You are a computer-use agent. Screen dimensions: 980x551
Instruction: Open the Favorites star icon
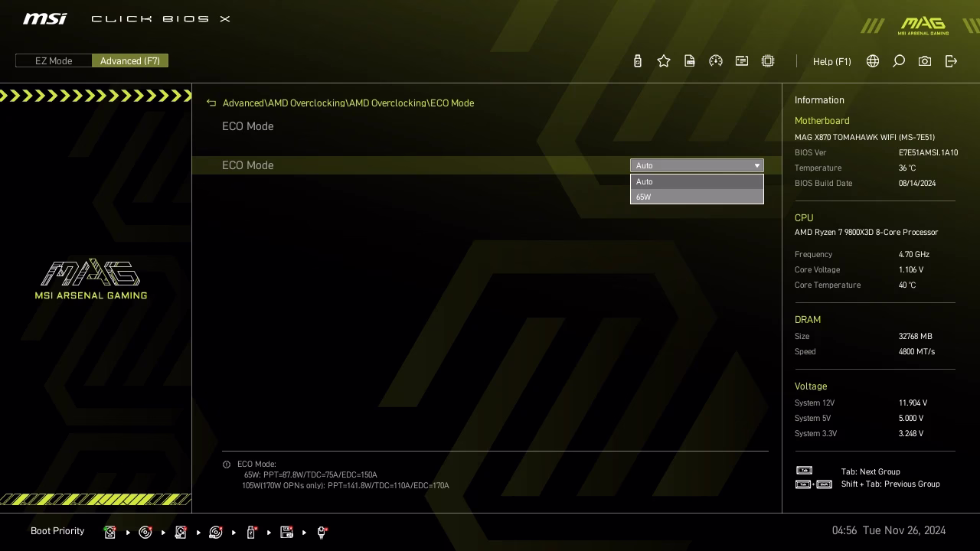[x=664, y=61]
